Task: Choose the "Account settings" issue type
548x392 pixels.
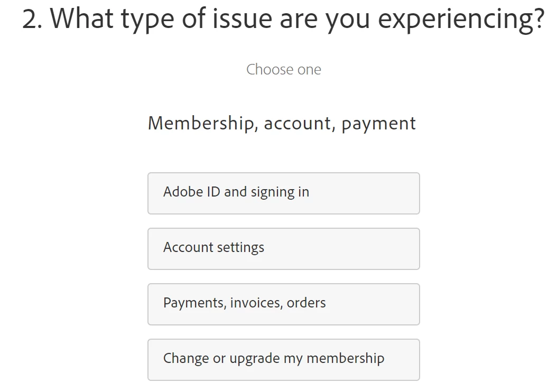Action: [x=283, y=249]
